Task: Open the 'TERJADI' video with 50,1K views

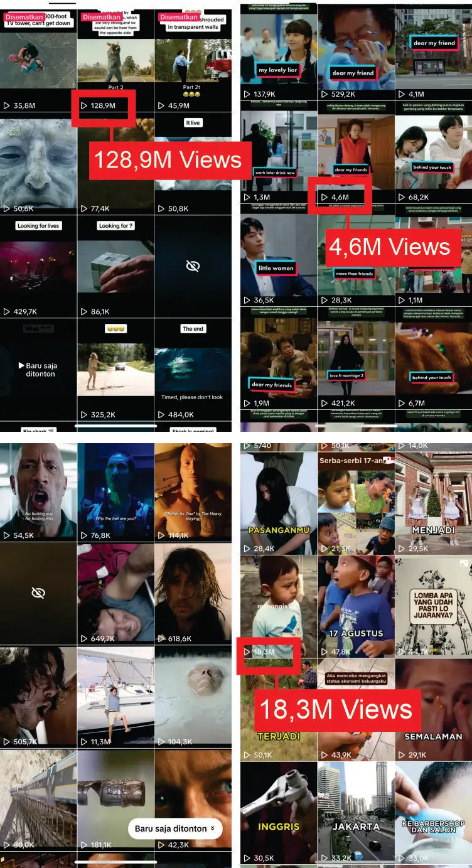Action: 279,710
